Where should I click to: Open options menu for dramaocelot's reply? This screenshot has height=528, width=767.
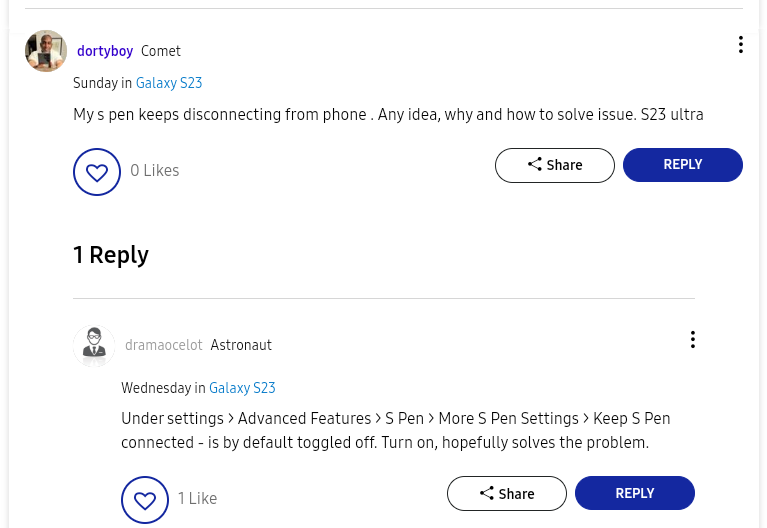pos(692,340)
